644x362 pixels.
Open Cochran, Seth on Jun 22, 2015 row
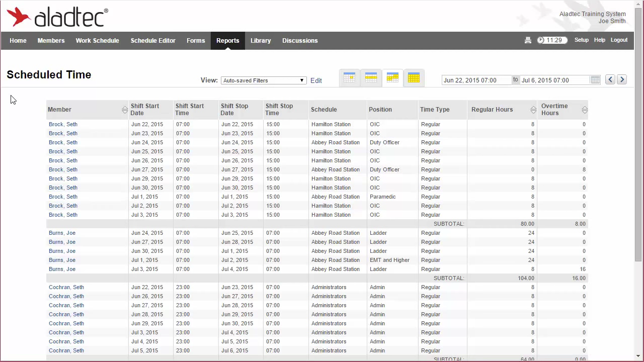66,287
